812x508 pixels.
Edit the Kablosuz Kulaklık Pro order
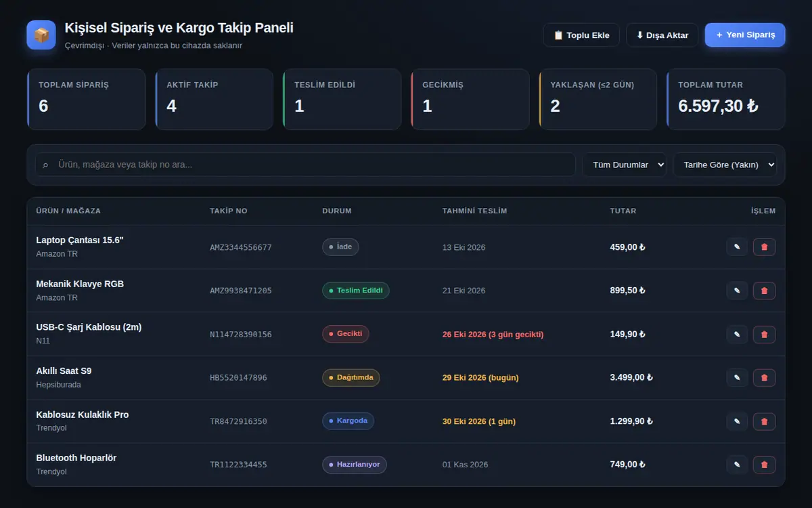click(737, 421)
